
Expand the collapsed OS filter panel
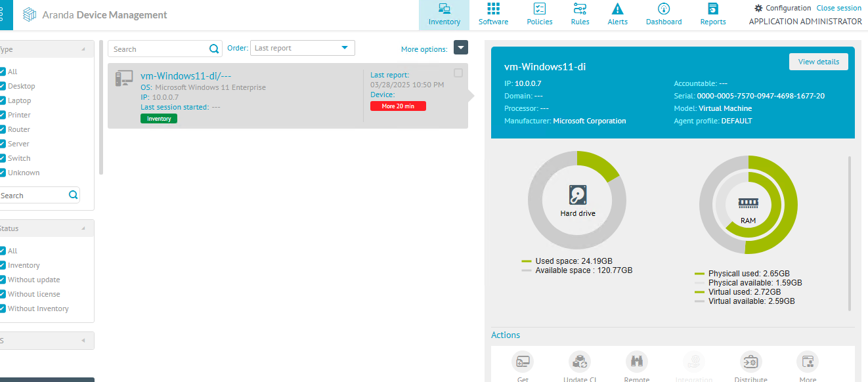[x=83, y=341]
